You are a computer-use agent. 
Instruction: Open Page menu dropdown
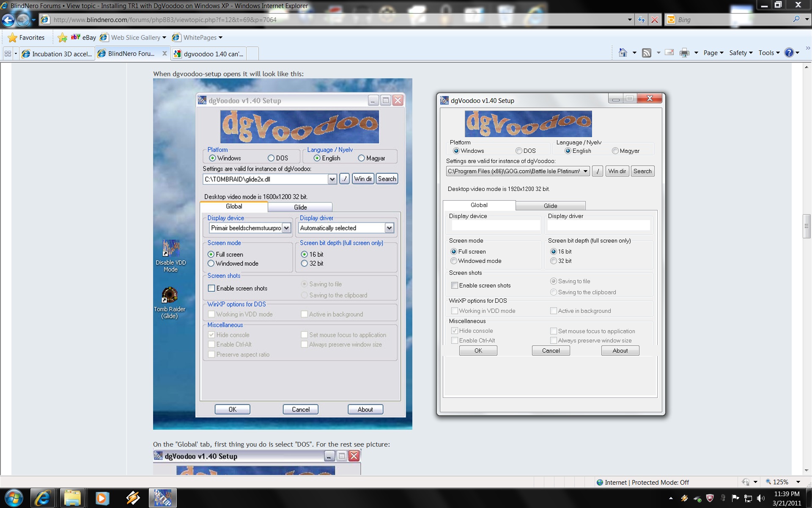713,53
